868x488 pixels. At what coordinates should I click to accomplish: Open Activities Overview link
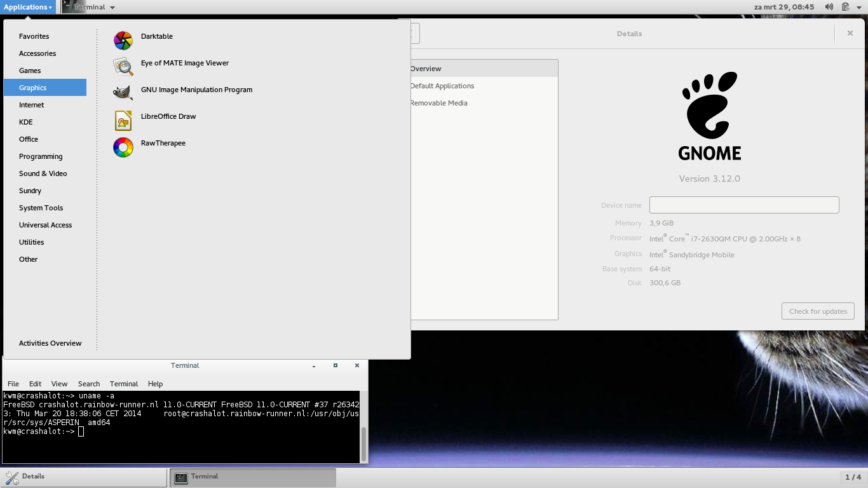pyautogui.click(x=50, y=343)
